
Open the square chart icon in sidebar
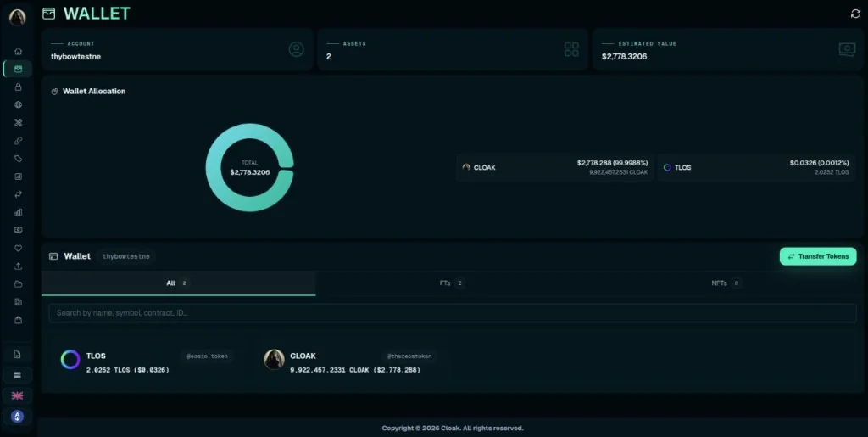(19, 176)
